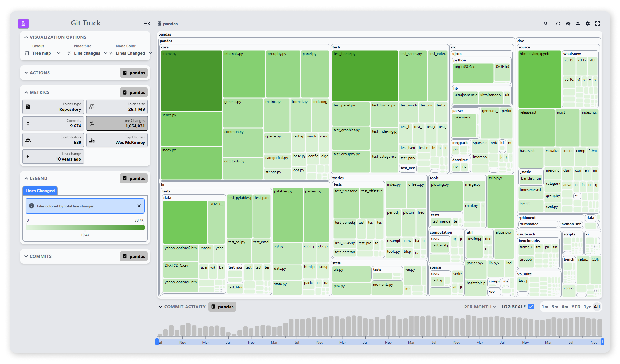This screenshot has width=620, height=364.
Task: Select plotting.py block in tools
Action: 446,196
